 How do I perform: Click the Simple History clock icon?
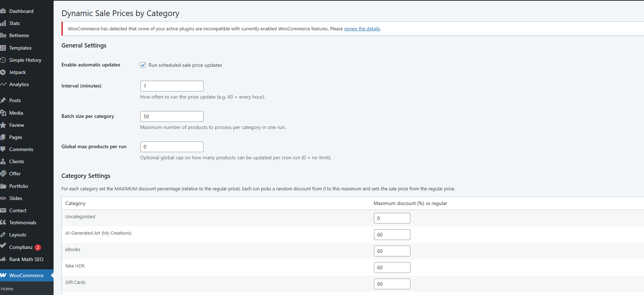(x=3, y=60)
